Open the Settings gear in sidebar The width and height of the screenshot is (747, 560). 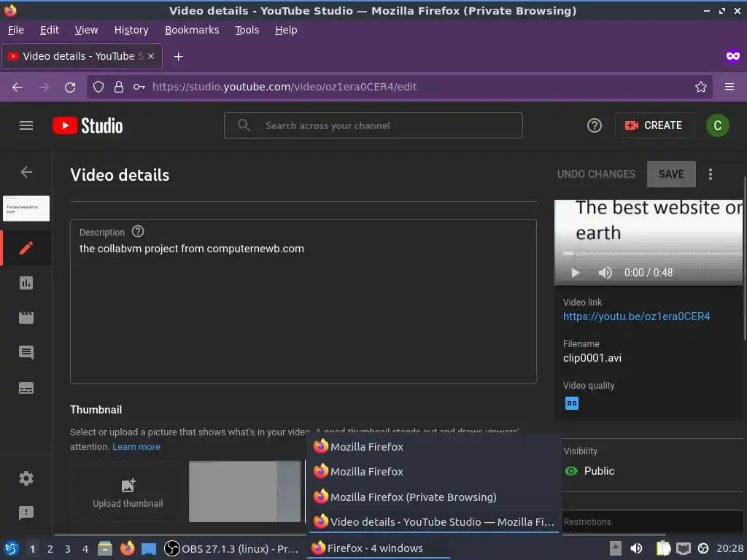tap(26, 478)
